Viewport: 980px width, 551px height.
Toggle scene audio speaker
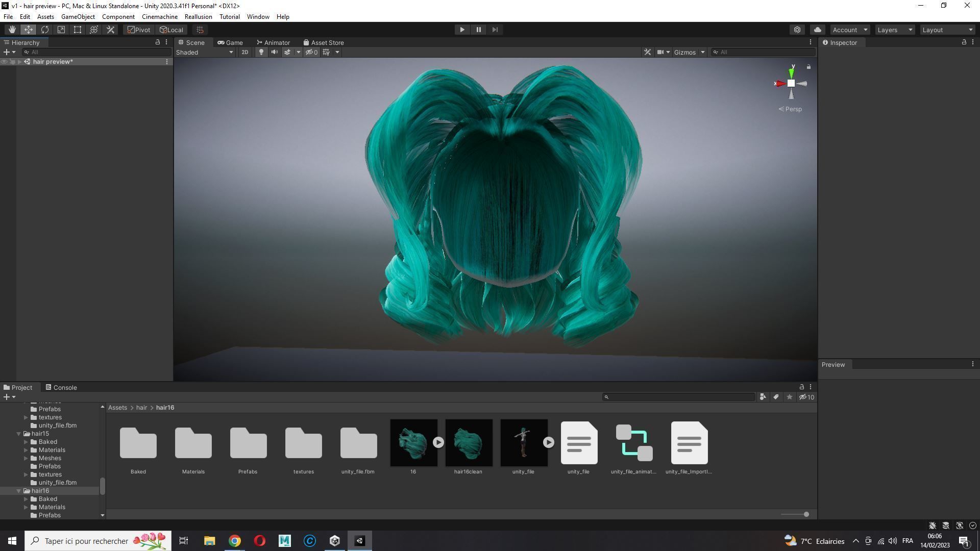[275, 52]
